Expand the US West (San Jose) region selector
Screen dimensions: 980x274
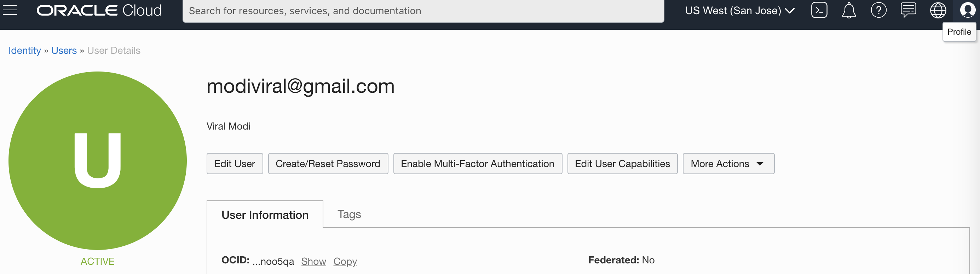point(739,11)
